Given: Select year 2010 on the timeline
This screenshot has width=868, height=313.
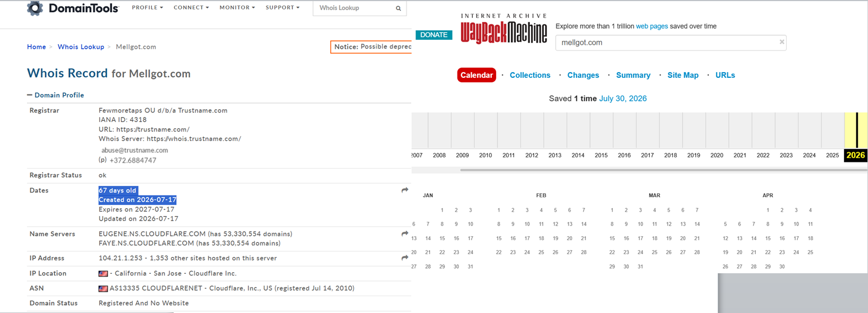Looking at the screenshot, I should point(486,155).
